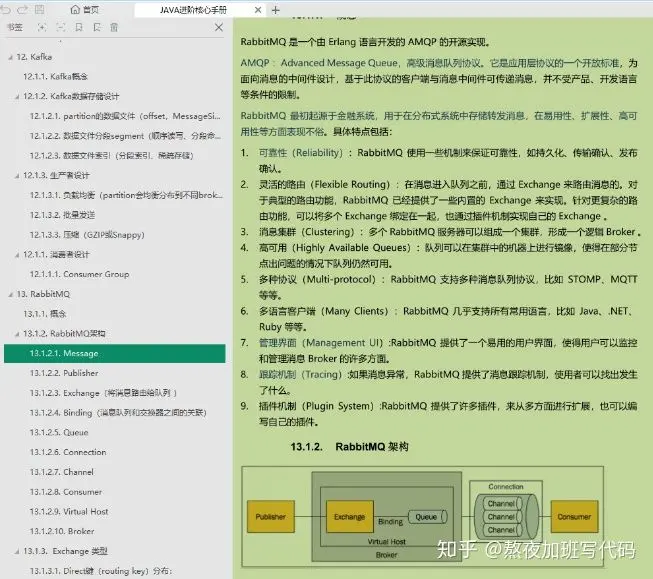The height and width of the screenshot is (579, 653).
Task: Go to 13.1.2.5. Queue bookmark
Action: point(59,432)
